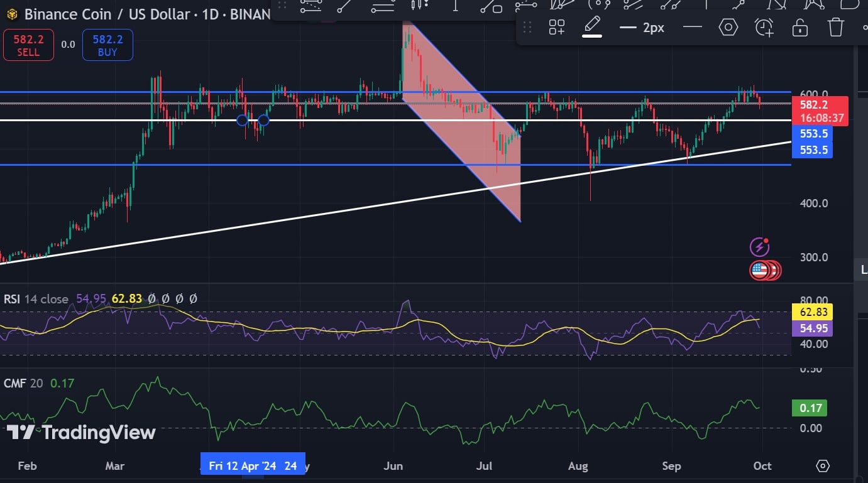Open chart settings gear beside the time axis

click(823, 466)
